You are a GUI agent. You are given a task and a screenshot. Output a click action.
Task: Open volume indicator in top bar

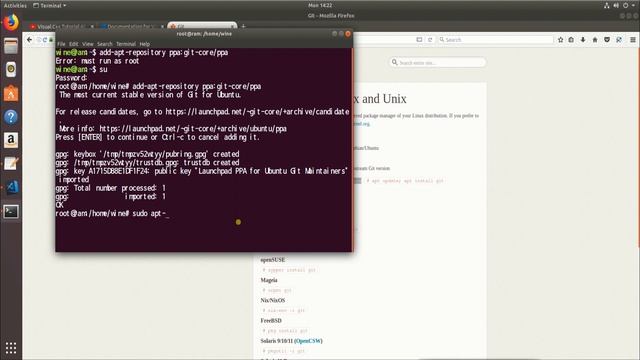616,5
